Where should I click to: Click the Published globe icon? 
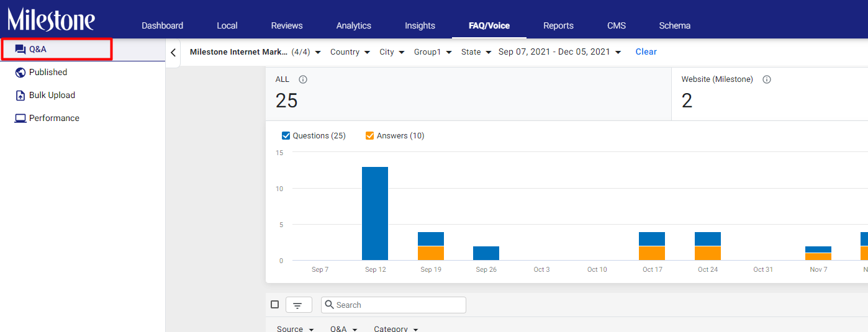point(20,72)
